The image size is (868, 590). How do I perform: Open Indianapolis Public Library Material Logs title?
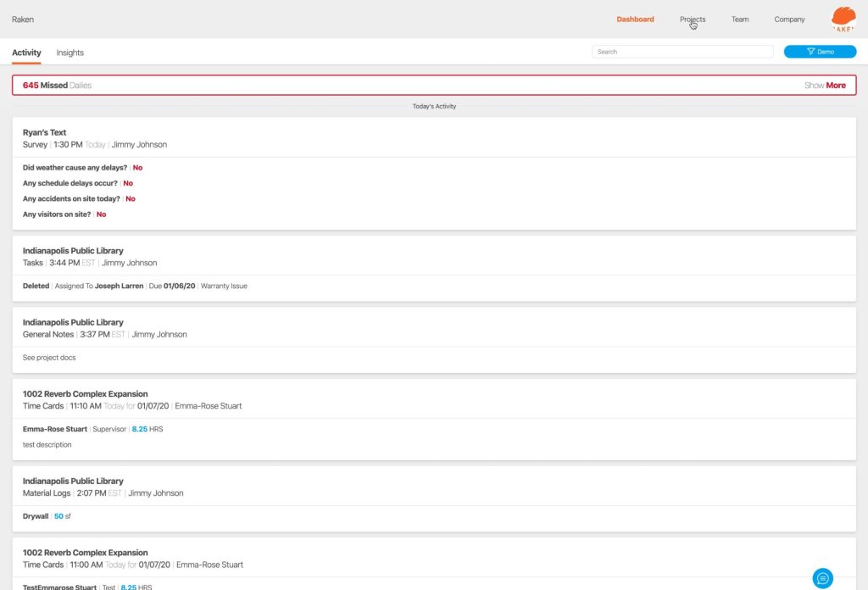click(73, 481)
